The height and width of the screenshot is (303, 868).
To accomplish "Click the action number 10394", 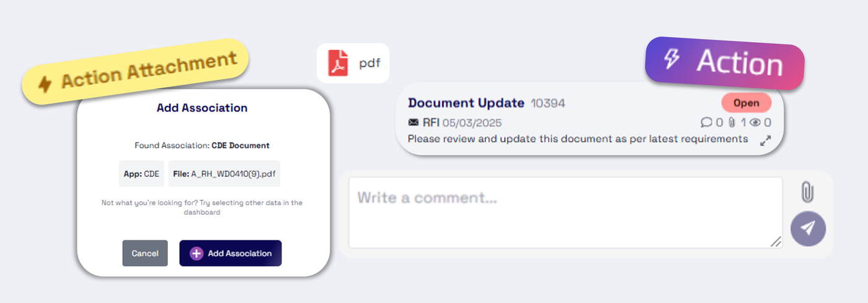I will [x=548, y=103].
